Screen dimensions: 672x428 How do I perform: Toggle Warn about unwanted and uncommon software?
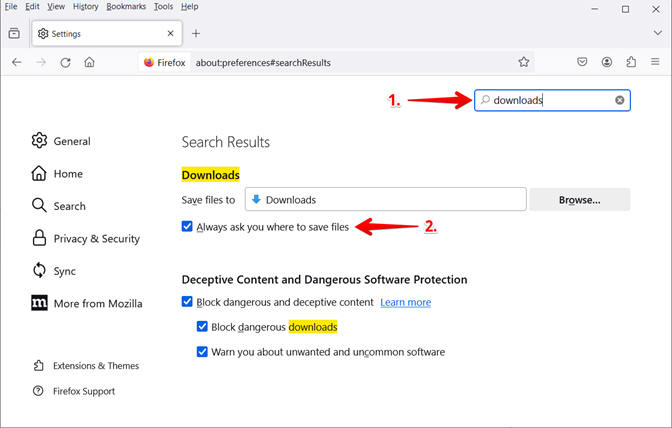[x=202, y=352]
